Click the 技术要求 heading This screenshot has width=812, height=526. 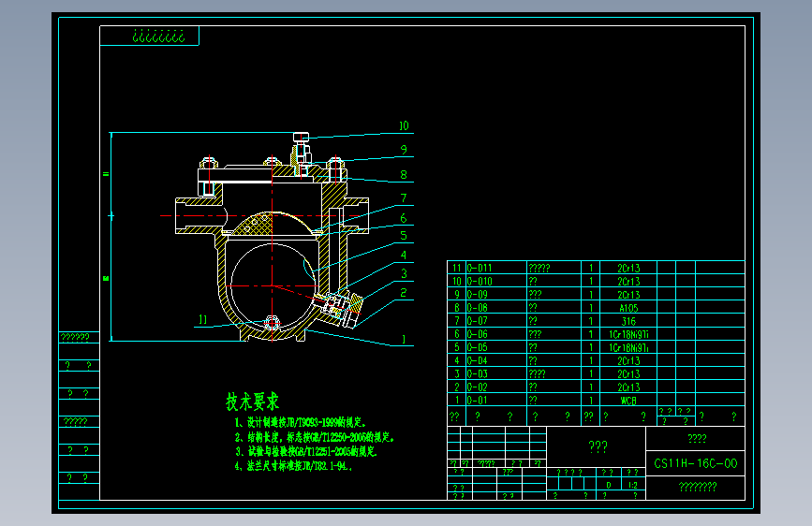252,402
